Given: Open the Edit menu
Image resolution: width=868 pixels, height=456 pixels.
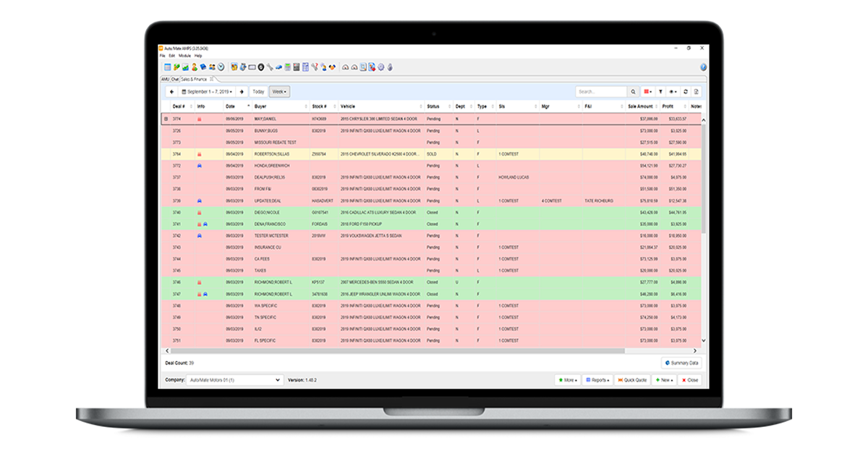Looking at the screenshot, I should [171, 56].
